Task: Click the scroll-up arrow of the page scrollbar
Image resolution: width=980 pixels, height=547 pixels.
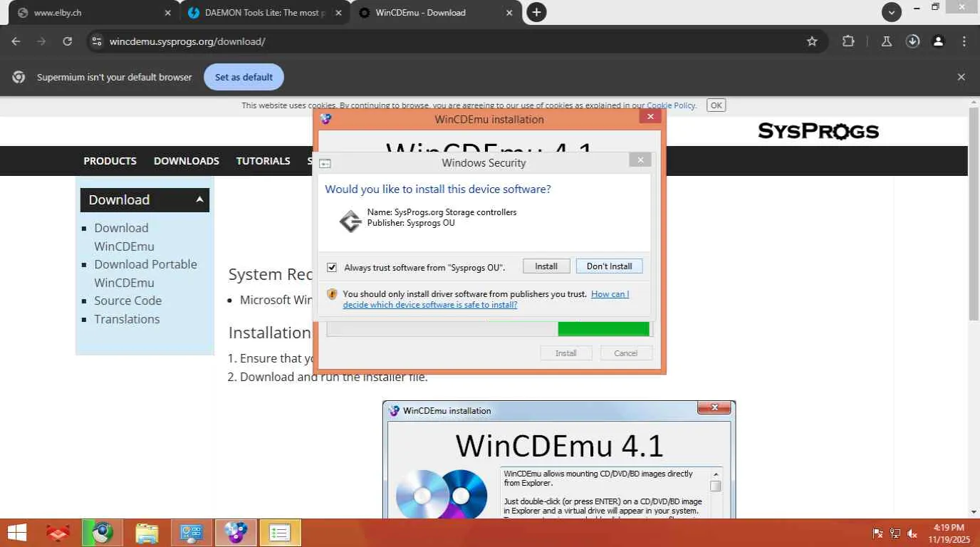Action: pos(974,102)
